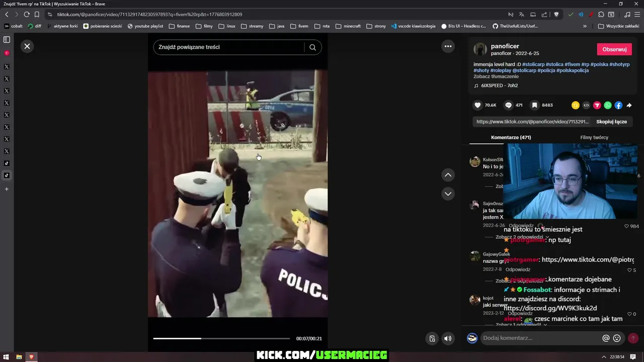Viewport: 644px width, 362px height.
Task: Open the extensions puzzle icon
Action: pyautogui.click(x=601, y=15)
